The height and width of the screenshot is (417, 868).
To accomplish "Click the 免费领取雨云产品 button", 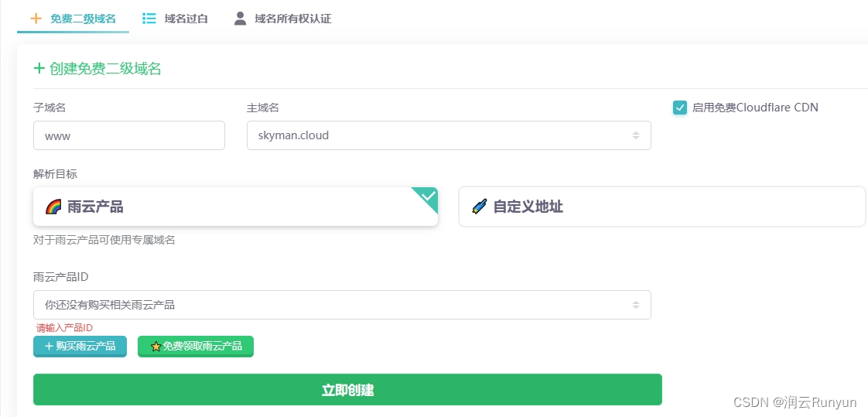I will pos(196,346).
